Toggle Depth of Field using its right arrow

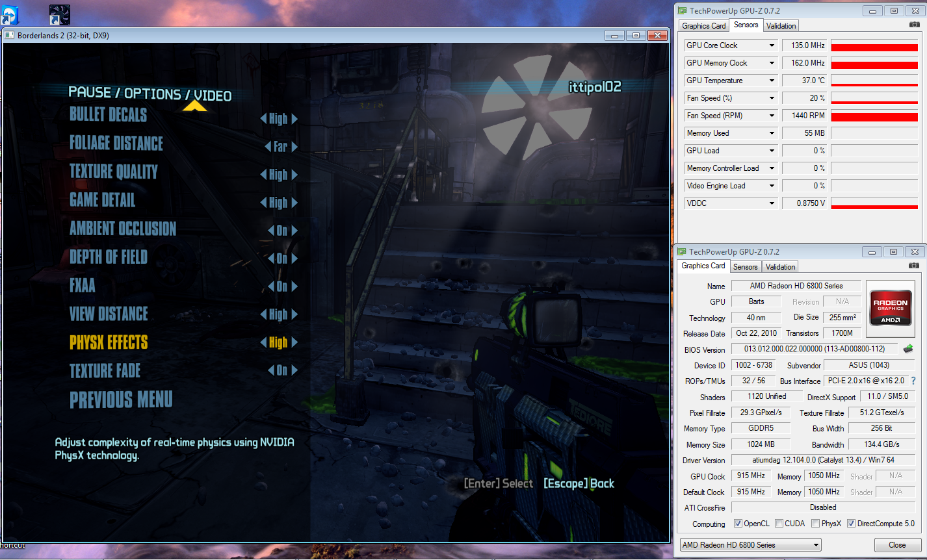pos(294,259)
